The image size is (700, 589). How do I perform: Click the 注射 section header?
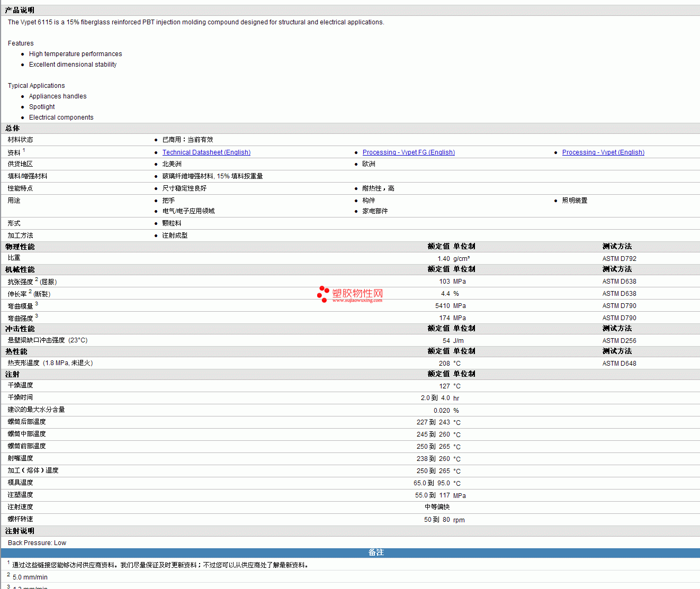tap(13, 375)
